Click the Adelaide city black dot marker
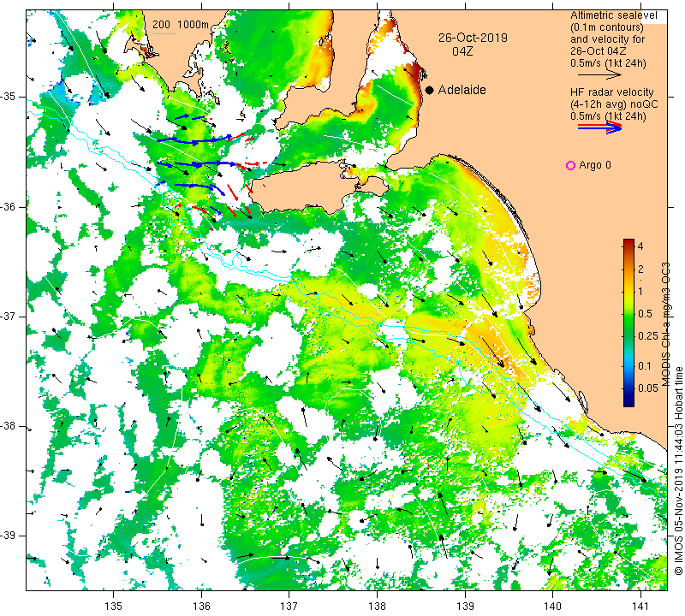Viewport: 685px width, 616px height. pos(430,90)
